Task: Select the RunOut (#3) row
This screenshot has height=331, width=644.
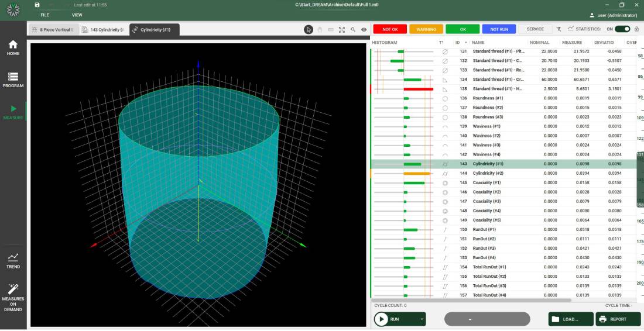Action: [x=503, y=249]
